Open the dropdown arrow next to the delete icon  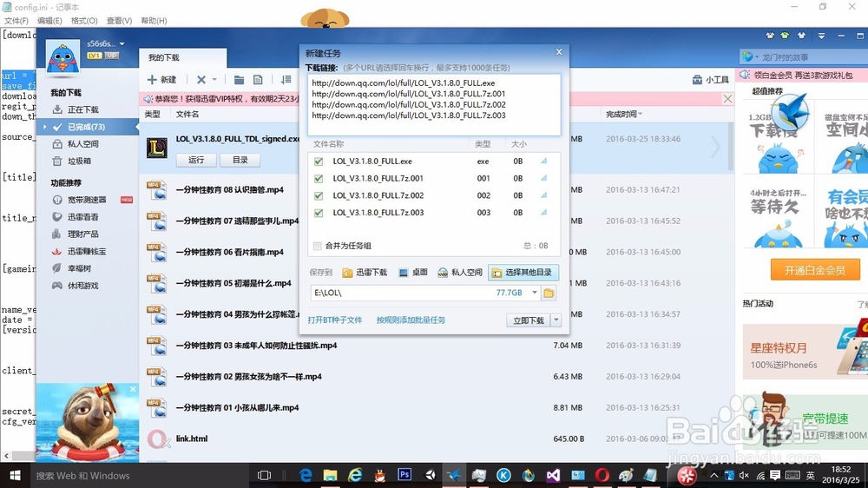coord(214,80)
